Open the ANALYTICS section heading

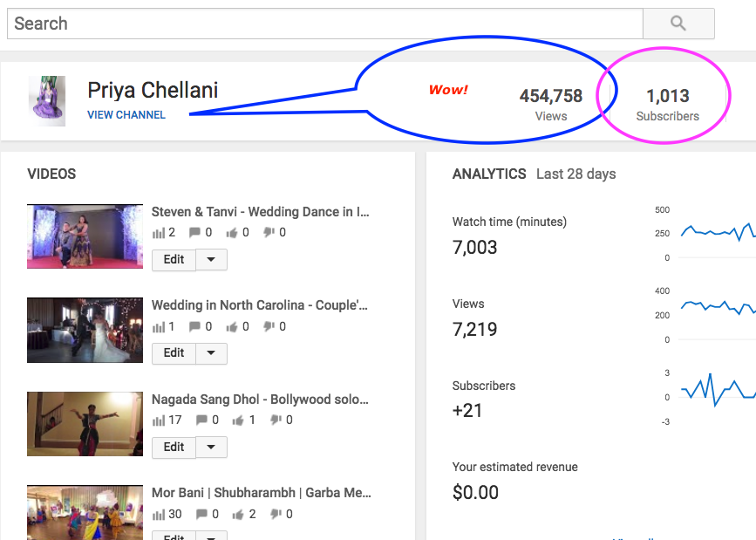489,174
